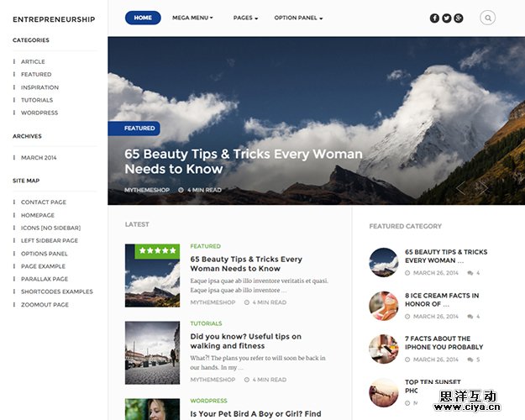Click MyThemeShop author under walking post
The height and width of the screenshot is (420, 525).
213,380
